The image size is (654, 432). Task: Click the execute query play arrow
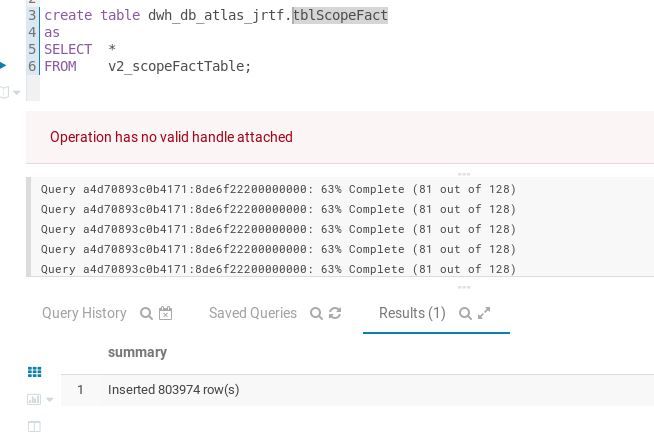[3, 66]
